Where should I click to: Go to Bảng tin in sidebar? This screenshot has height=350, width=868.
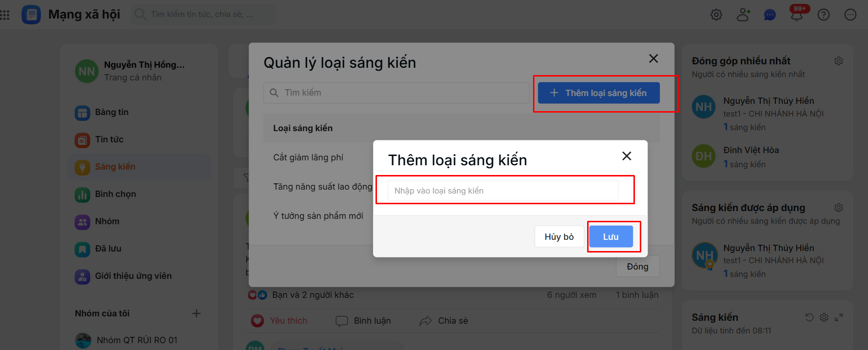(112, 112)
